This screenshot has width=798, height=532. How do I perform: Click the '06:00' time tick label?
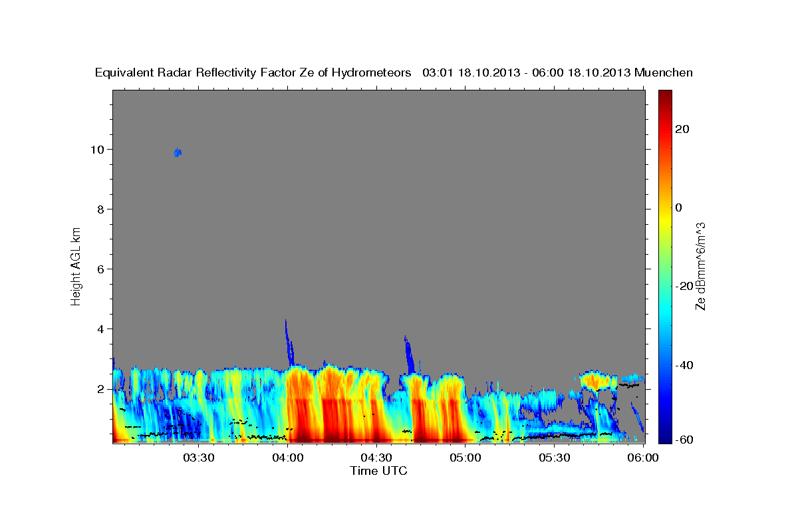643,458
